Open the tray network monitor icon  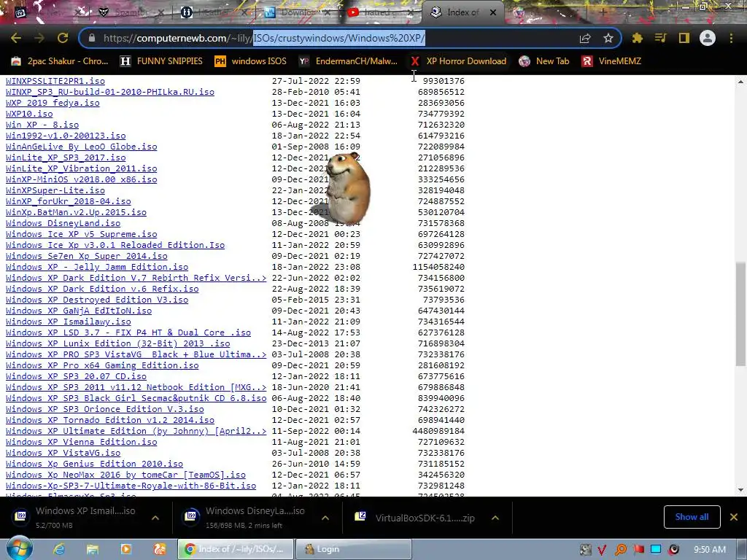(x=656, y=550)
